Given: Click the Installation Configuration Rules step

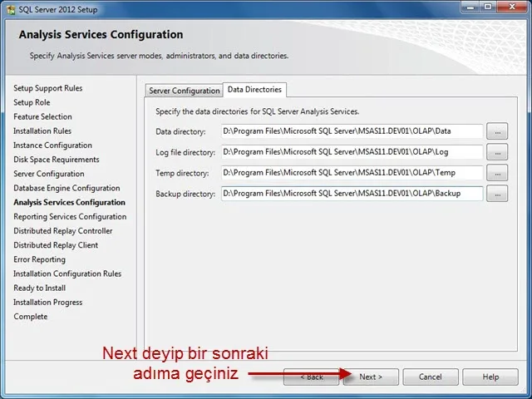Looking at the screenshot, I should [67, 273].
